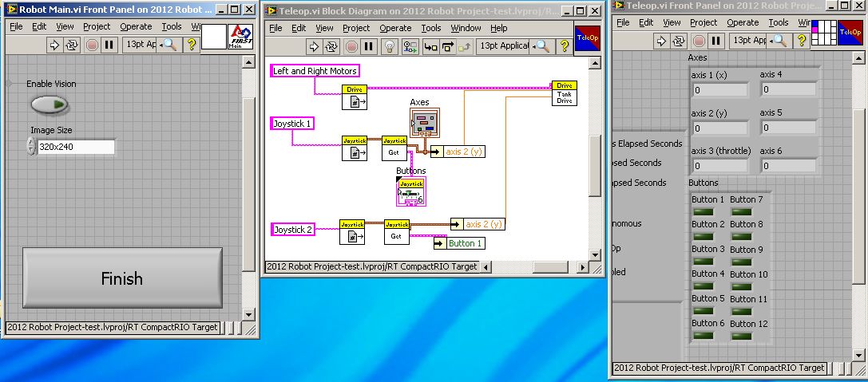Toggle the Button 12 indicator LED
This screenshot has height=382, width=868.
[742, 336]
